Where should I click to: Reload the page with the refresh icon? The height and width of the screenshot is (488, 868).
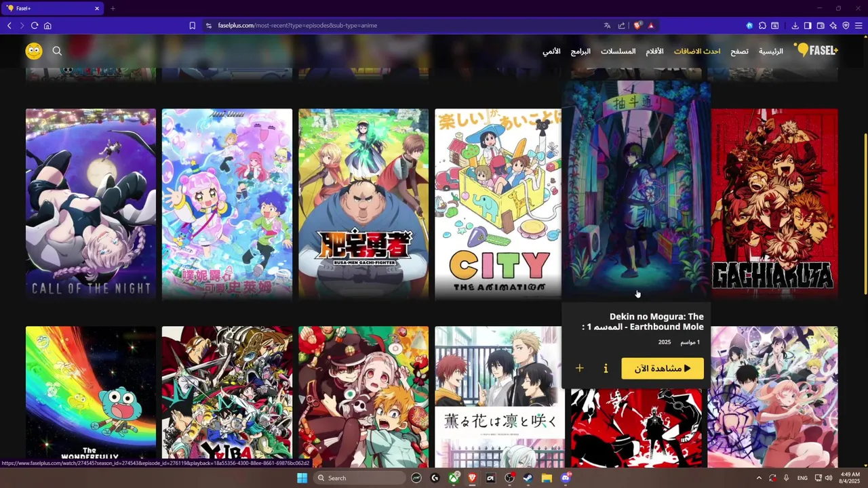(35, 26)
